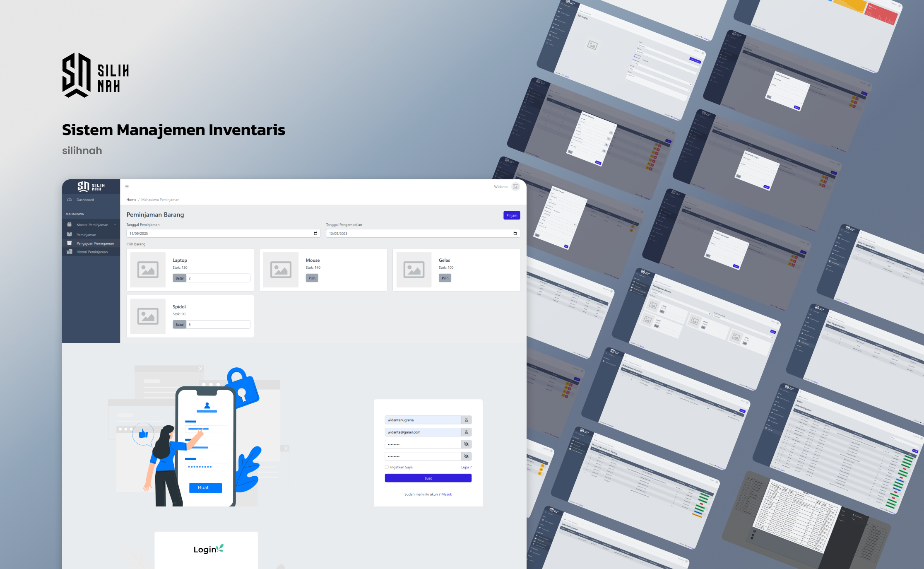Click the Dashboard speedometer icon in sidebar
Viewport: 924px width, 569px height.
[x=70, y=200]
